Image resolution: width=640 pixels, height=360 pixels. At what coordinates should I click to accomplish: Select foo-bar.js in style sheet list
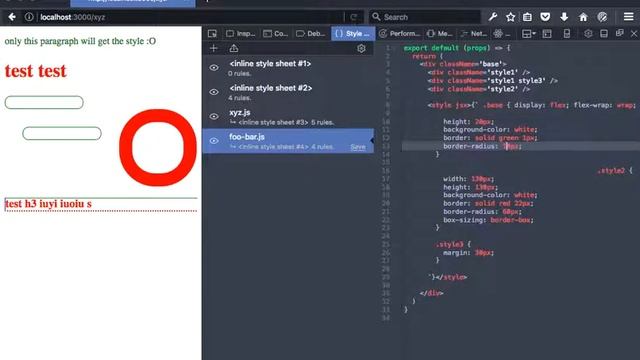coord(288,141)
